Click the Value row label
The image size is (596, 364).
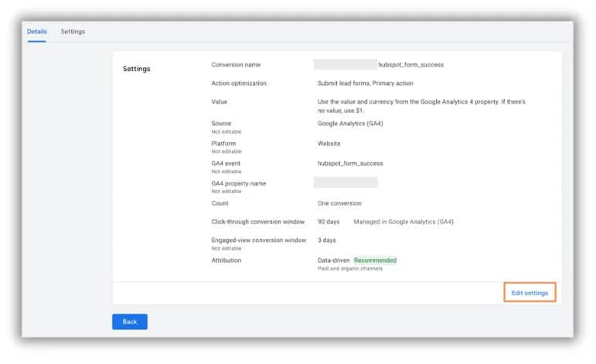click(219, 102)
